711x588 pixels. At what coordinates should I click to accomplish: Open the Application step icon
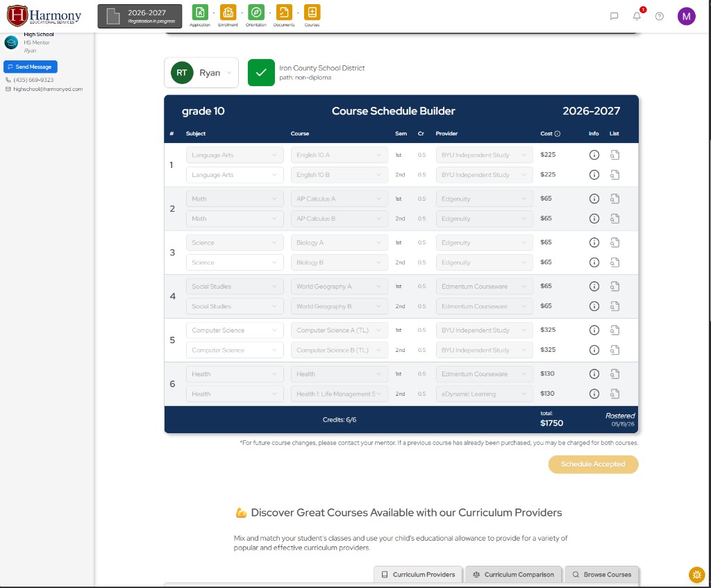coord(200,12)
